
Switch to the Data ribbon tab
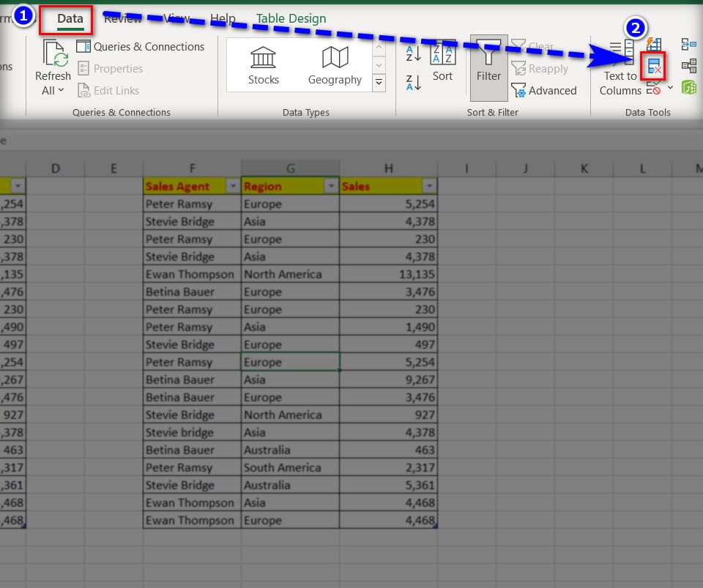pyautogui.click(x=70, y=19)
